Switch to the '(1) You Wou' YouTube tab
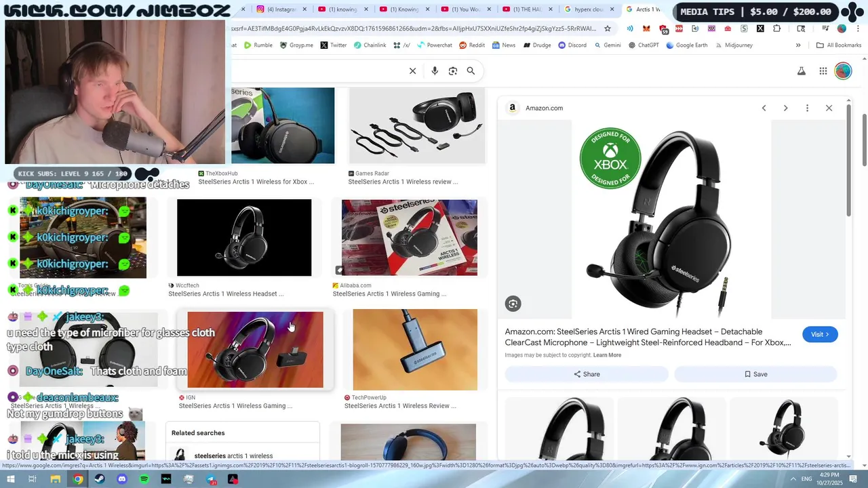Screen dimensions: 868x488 [x=465, y=9]
